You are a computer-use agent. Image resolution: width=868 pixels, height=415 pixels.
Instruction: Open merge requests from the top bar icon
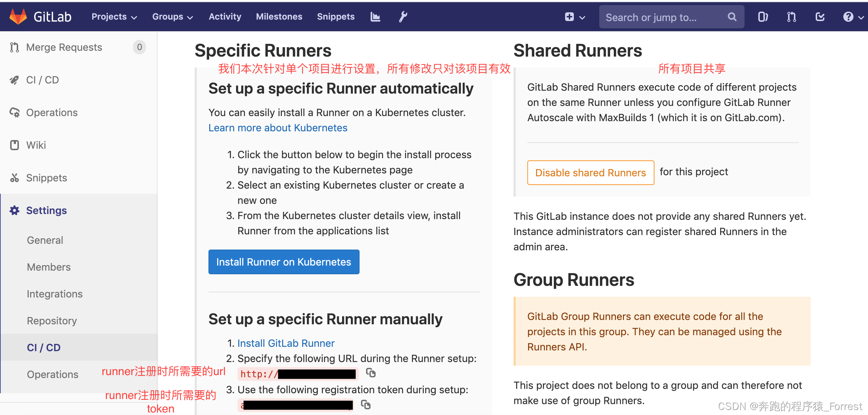(x=791, y=16)
